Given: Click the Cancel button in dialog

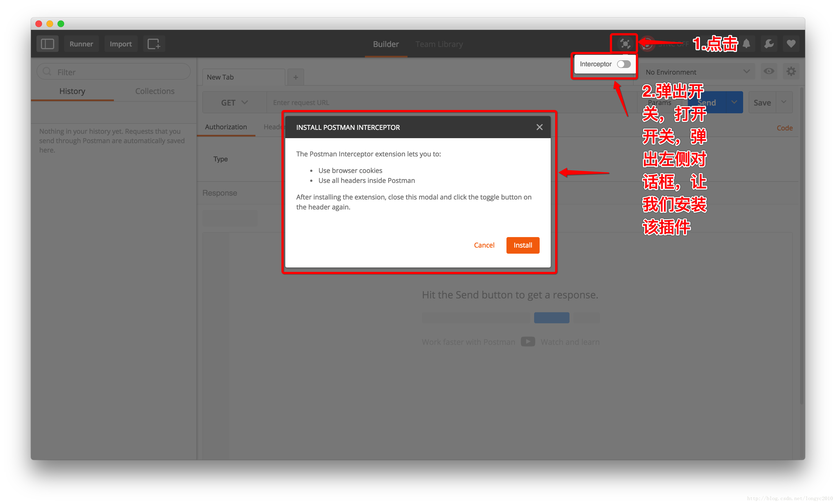Looking at the screenshot, I should (x=484, y=244).
